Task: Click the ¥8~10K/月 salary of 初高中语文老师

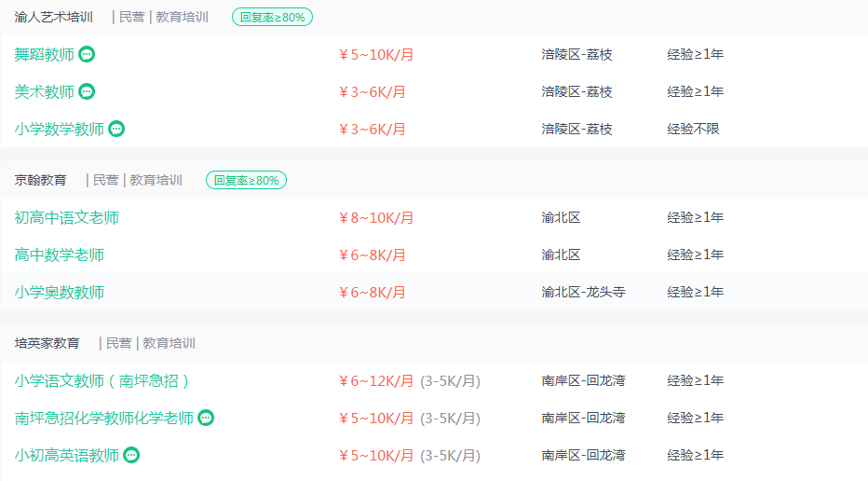Action: click(x=376, y=217)
